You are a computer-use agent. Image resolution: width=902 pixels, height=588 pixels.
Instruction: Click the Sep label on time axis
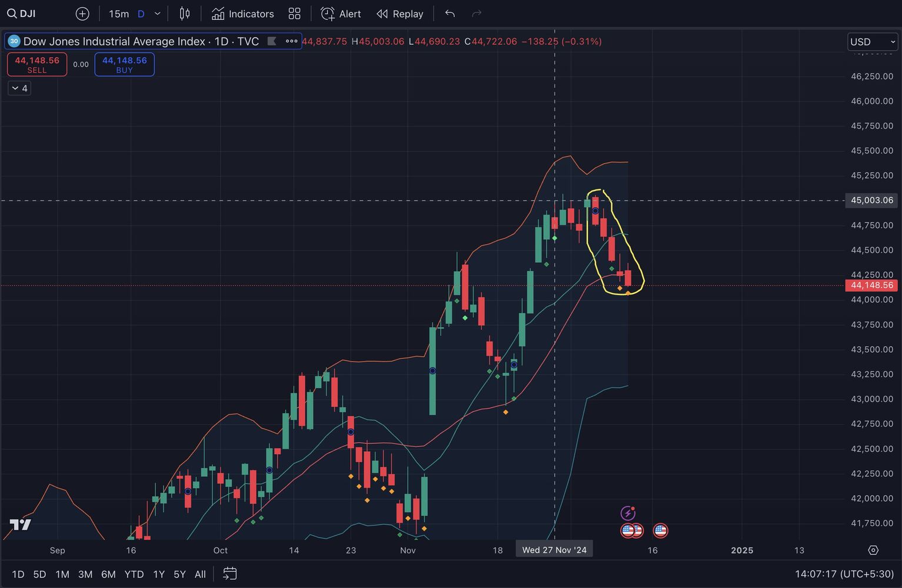pos(57,550)
